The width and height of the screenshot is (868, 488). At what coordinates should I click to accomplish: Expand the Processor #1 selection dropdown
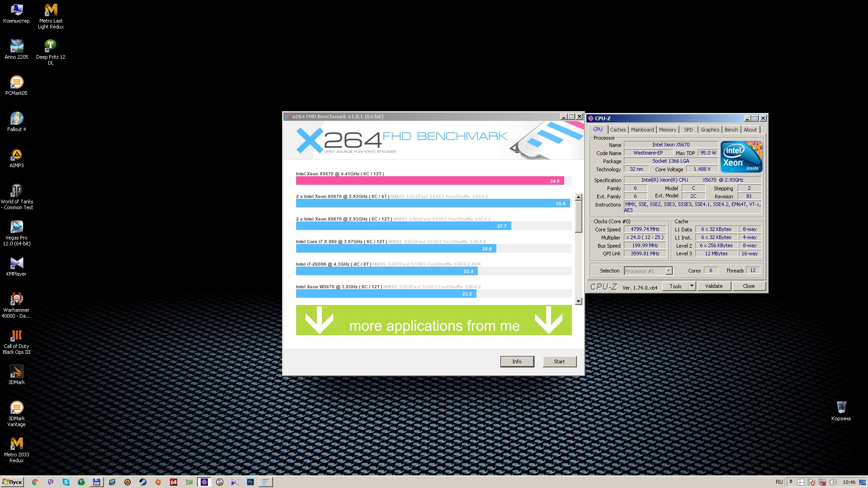669,271
